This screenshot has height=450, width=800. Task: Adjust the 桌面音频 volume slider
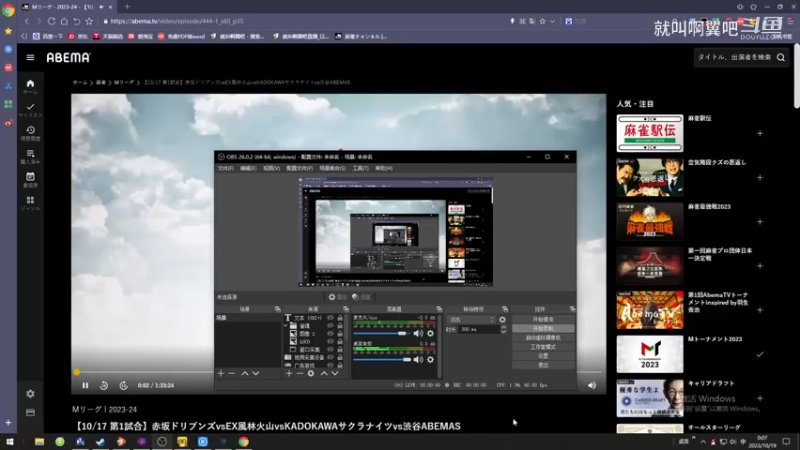(x=382, y=359)
